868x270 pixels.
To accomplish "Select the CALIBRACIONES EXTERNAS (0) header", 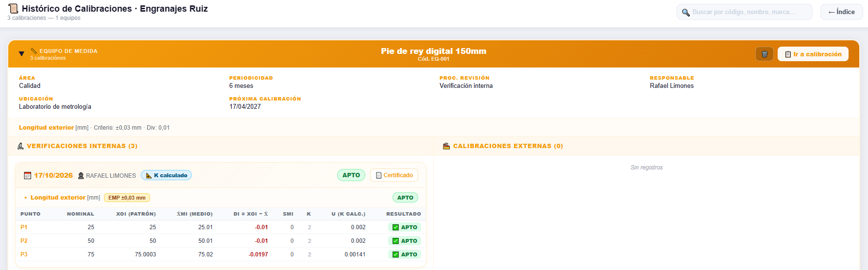I will click(508, 146).
